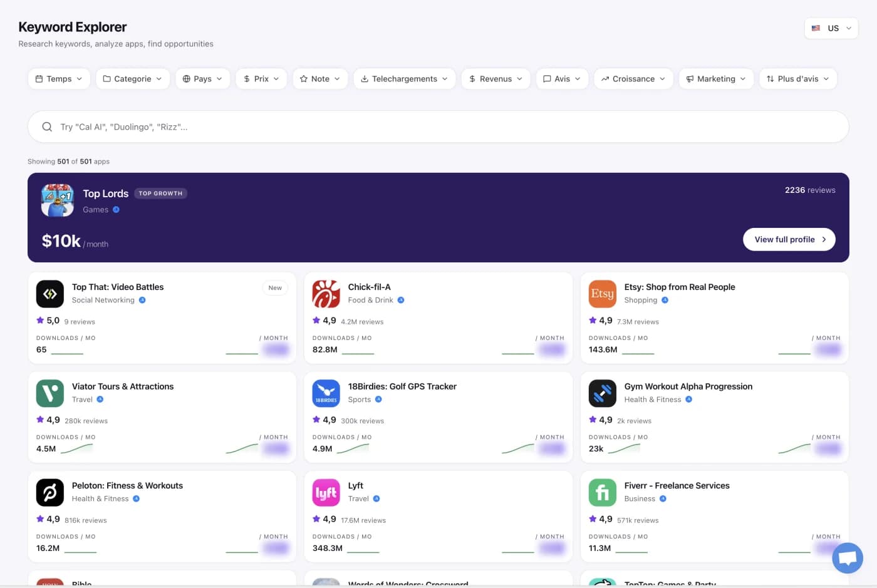Open the Pays filter dropdown
The height and width of the screenshot is (588, 877).
[202, 79]
